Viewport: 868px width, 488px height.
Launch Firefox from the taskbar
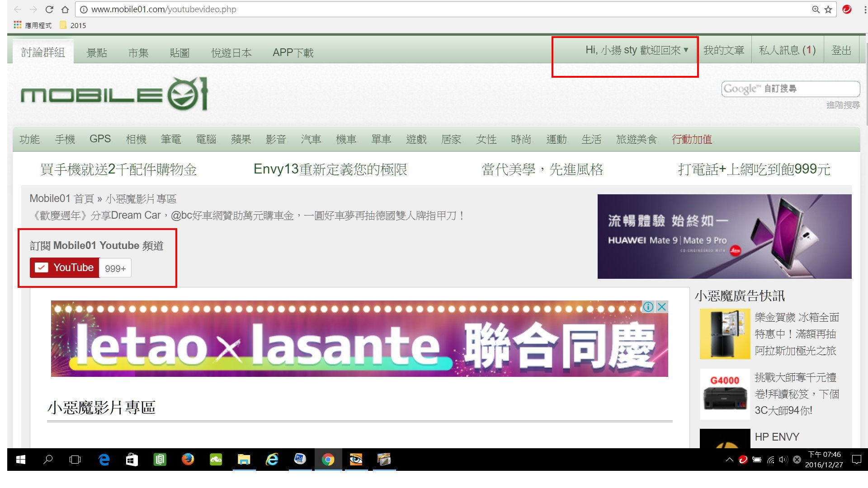(188, 460)
